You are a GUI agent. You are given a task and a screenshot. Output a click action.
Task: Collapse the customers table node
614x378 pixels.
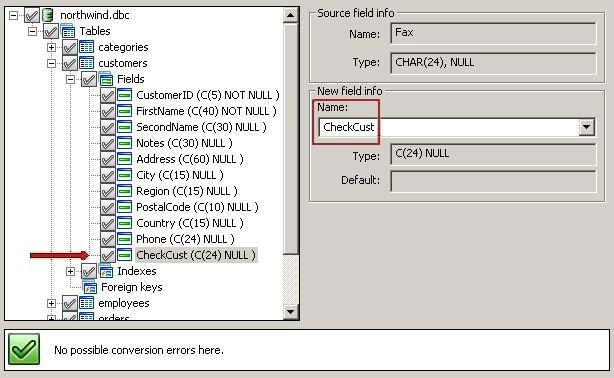click(51, 63)
